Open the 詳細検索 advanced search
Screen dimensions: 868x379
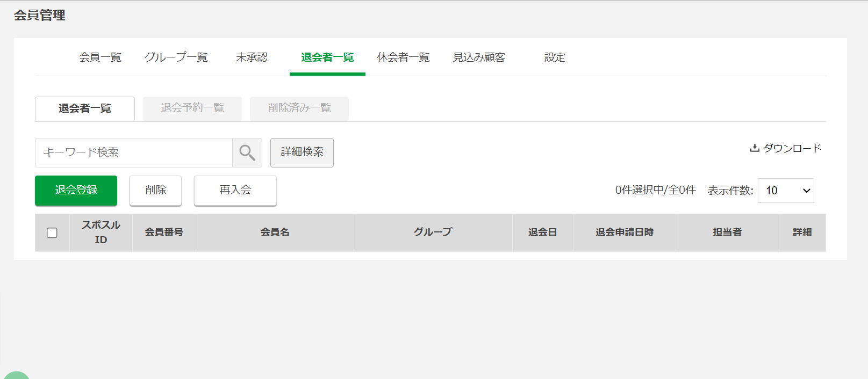[x=302, y=152]
